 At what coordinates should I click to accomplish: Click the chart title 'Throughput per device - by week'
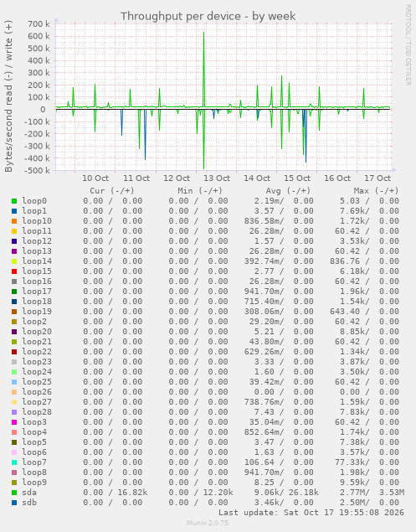tap(208, 16)
